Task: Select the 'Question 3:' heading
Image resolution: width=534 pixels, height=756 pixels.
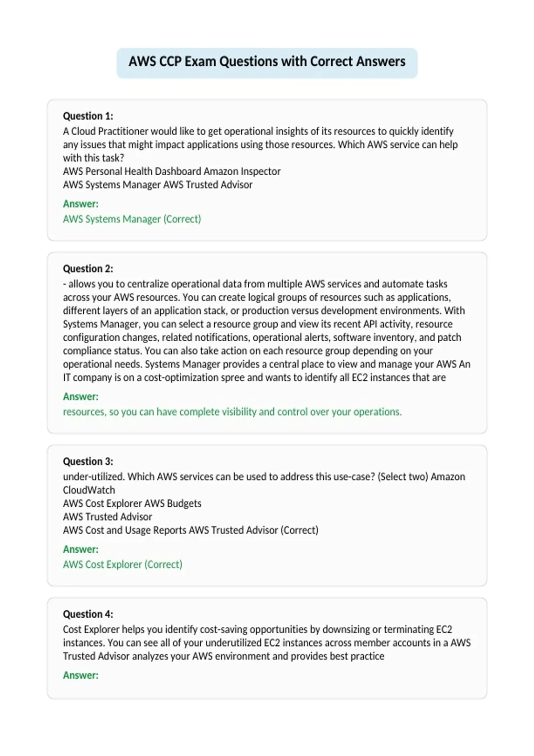Action: 88,461
